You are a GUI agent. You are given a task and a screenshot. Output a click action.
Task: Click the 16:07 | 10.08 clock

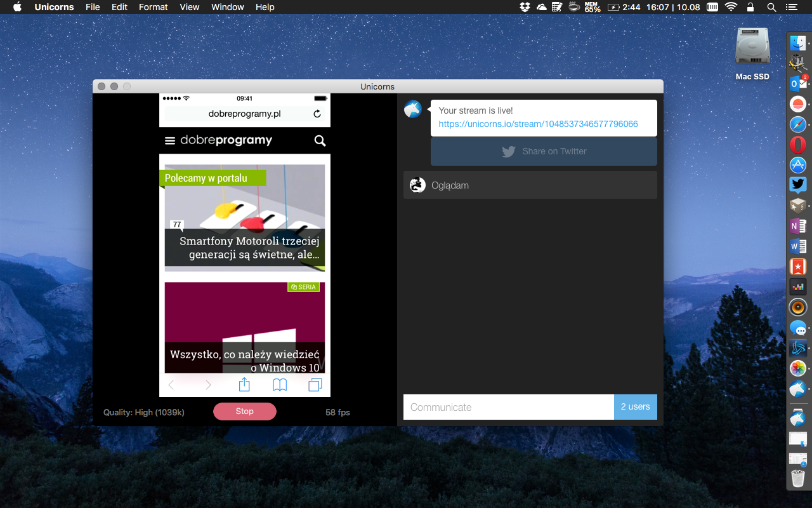pyautogui.click(x=674, y=7)
